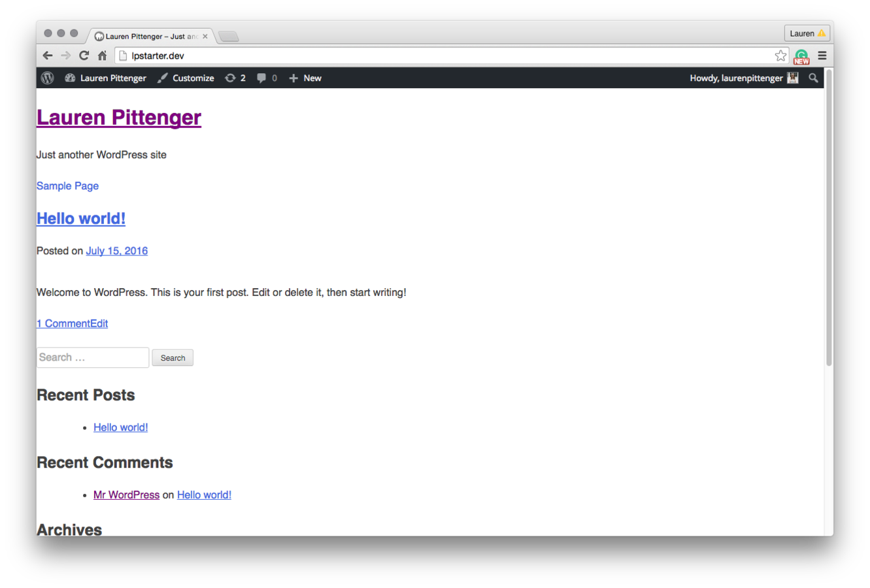The image size is (870, 588).
Task: Bookmark this page with star icon
Action: tap(780, 56)
